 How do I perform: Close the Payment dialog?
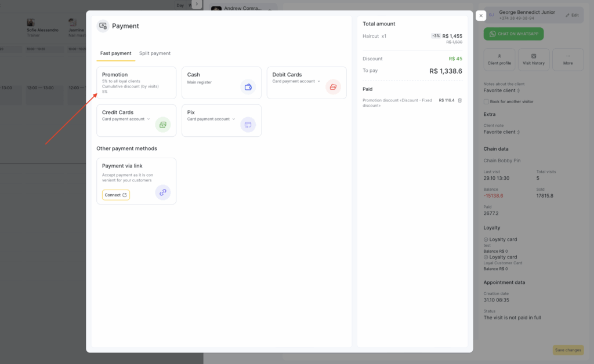click(481, 16)
